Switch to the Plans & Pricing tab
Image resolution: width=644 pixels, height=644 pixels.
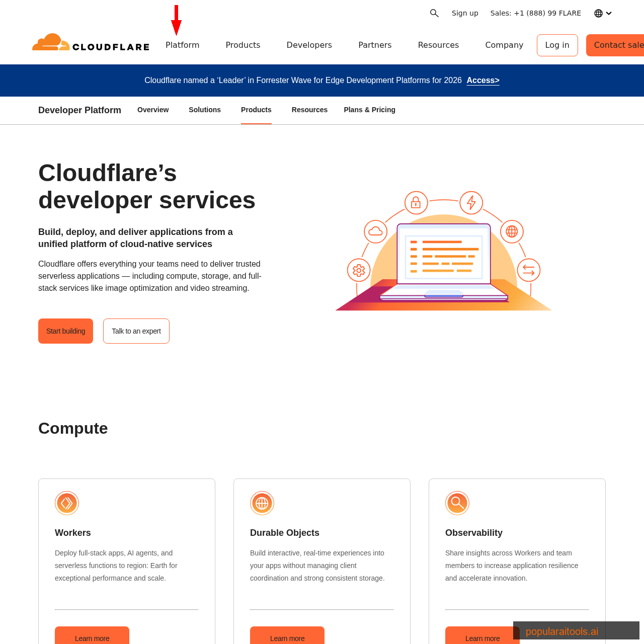369,109
